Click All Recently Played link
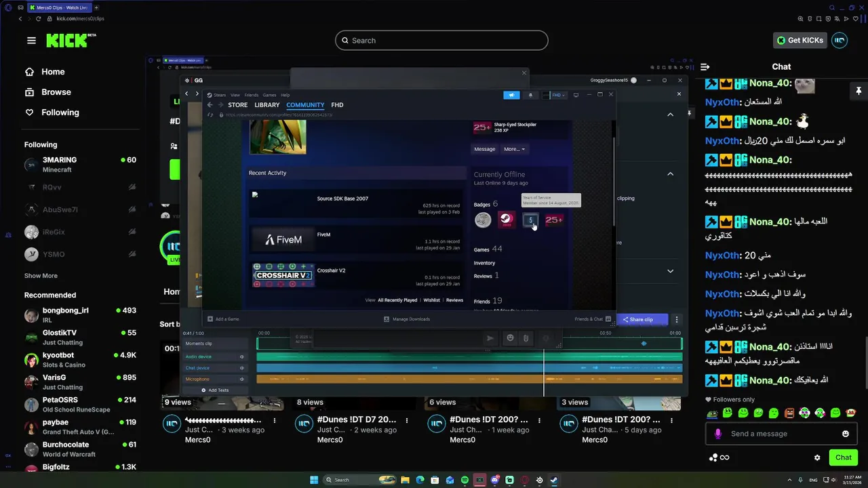This screenshot has height=488, width=868. pyautogui.click(x=398, y=300)
